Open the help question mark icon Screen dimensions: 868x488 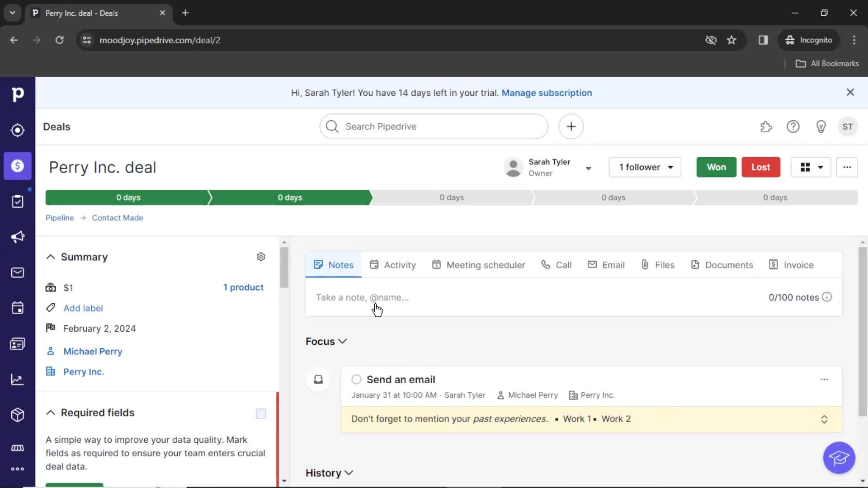coord(793,127)
